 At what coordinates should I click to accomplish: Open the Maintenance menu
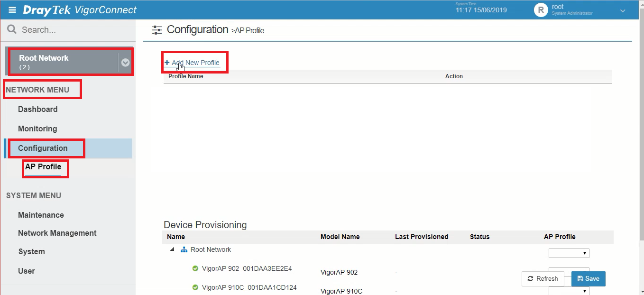[x=41, y=215]
